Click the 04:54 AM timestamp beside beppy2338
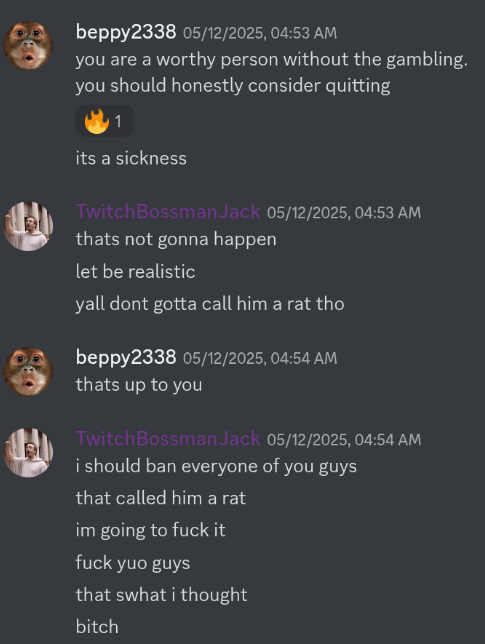485x644 pixels. click(260, 359)
